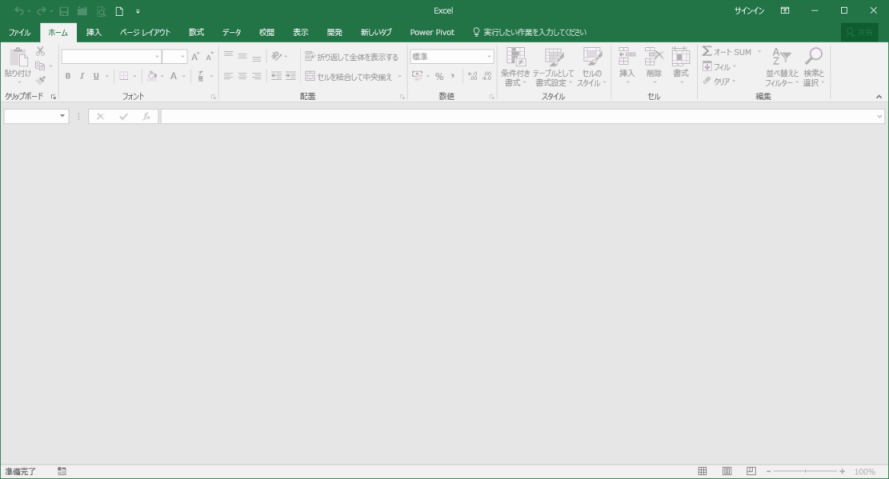
Task: Click the Copy icon in clipboard group
Action: tap(40, 66)
